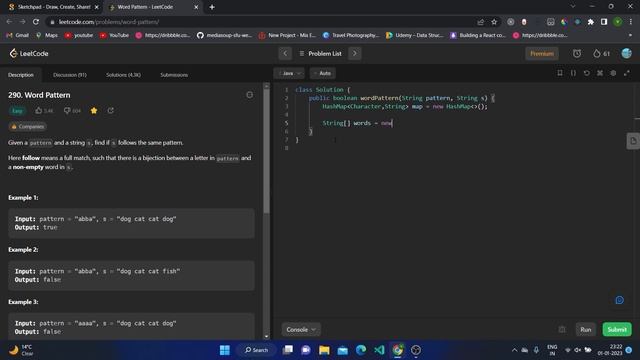Click the notes icon on editor right edge
The height and width of the screenshot is (360, 640).
click(633, 141)
